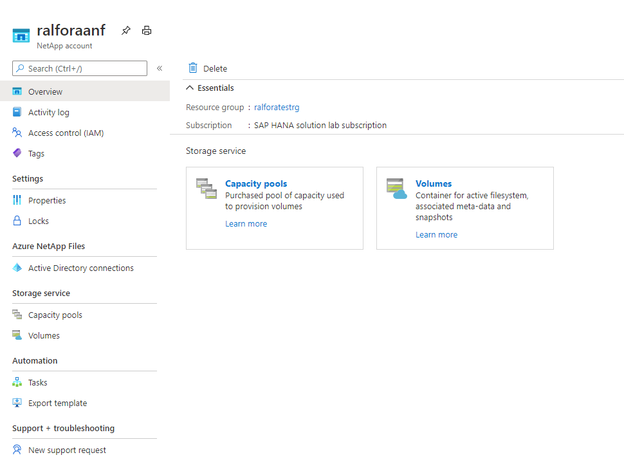Screen dimensions: 624x466
Task: Click the purple Tags icon
Action: [x=17, y=153]
